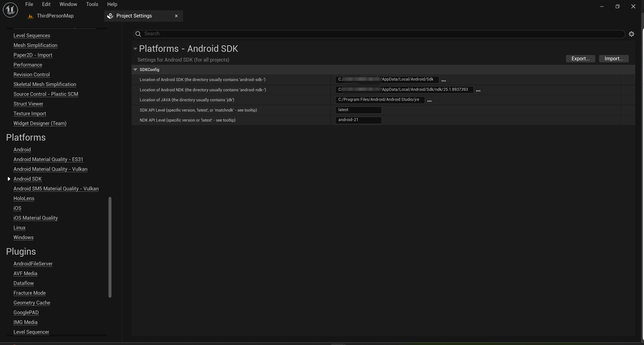Image resolution: width=644 pixels, height=345 pixels.
Task: Browse for Android NDK location folder
Action: [478, 91]
